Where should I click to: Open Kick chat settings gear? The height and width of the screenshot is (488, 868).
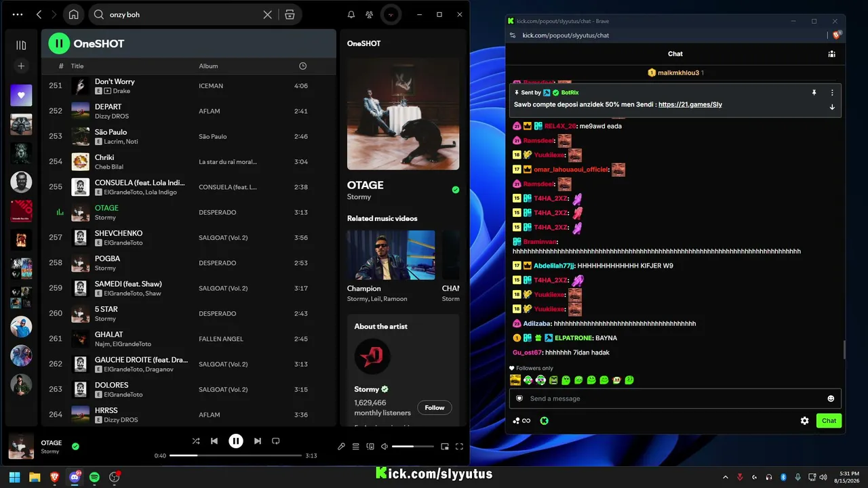pyautogui.click(x=804, y=421)
